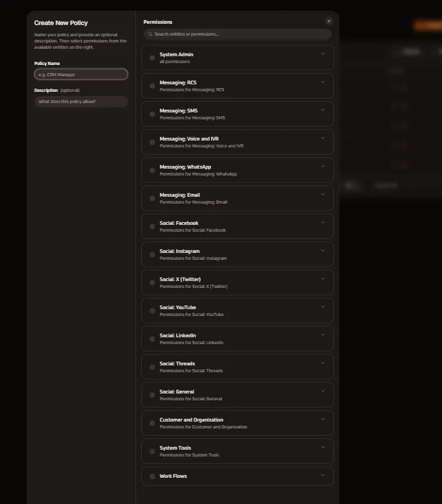
Task: Expand Messaging: WhatsApp with its chevron
Action: pyautogui.click(x=323, y=166)
